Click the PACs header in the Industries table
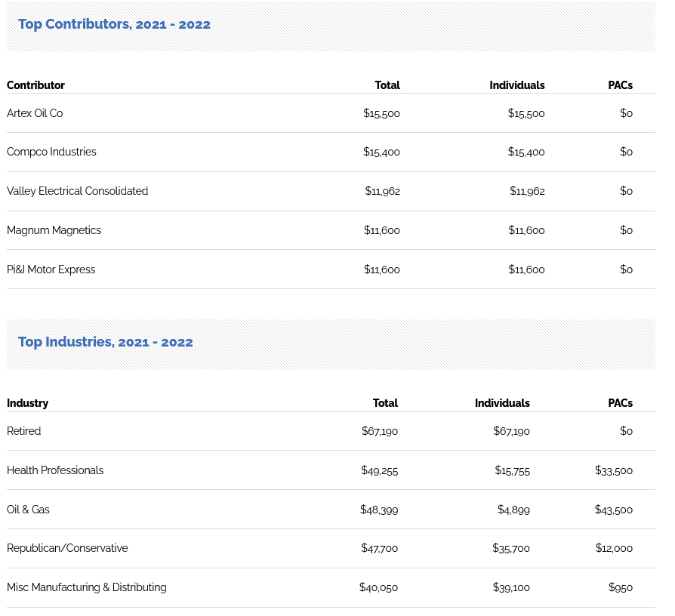Viewport: 675px width, 616px height. (x=621, y=403)
